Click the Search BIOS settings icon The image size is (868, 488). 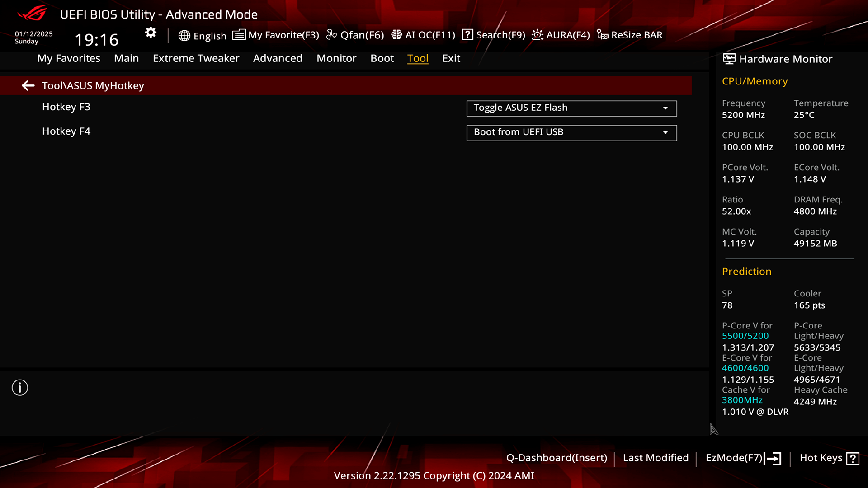click(467, 34)
